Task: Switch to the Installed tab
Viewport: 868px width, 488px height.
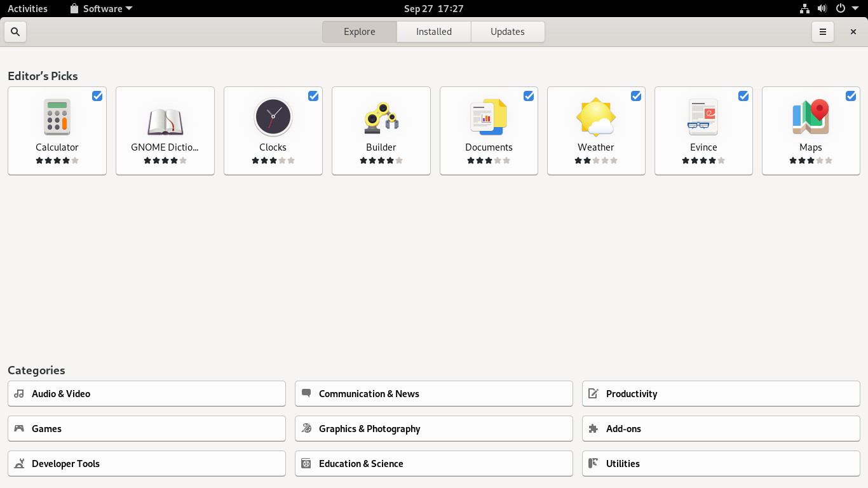Action: (434, 32)
